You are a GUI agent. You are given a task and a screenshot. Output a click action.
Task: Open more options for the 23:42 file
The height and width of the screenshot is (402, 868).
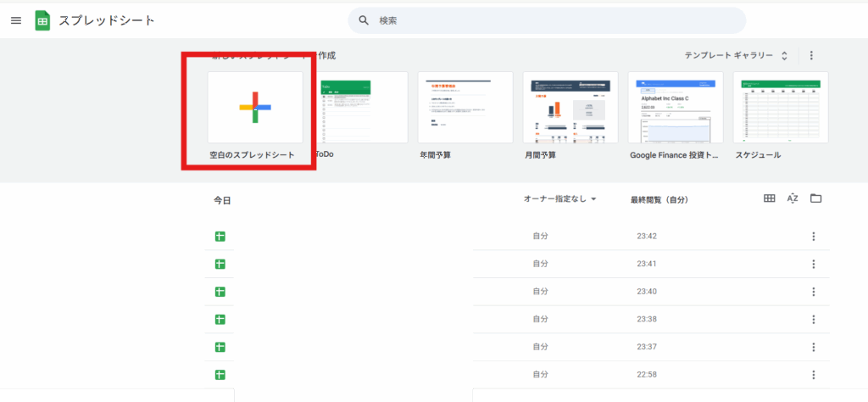pos(813,237)
